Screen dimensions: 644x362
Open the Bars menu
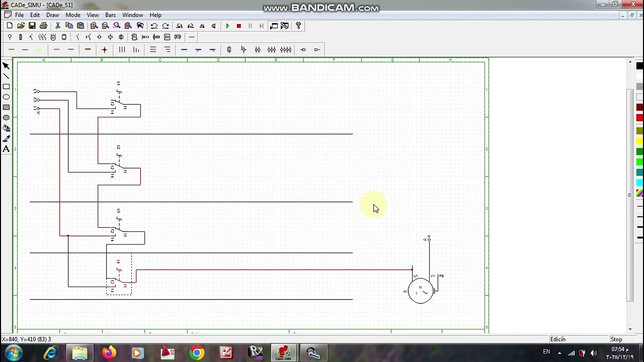tap(110, 15)
